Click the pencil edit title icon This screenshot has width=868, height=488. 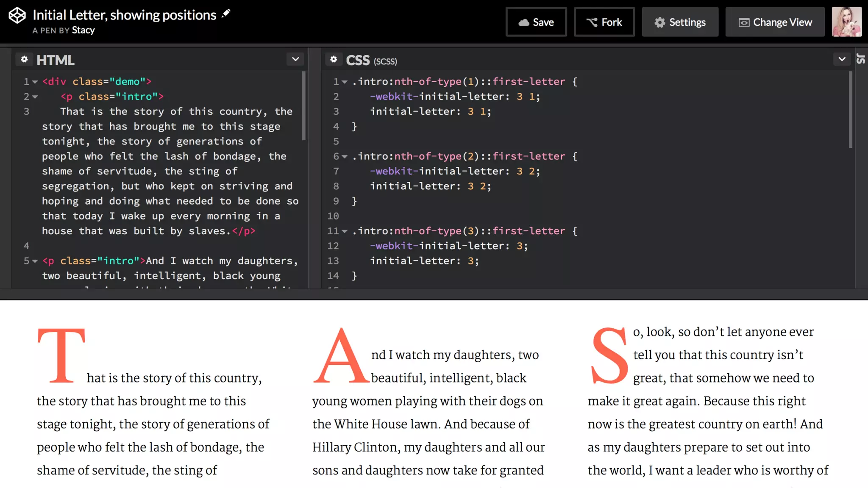[x=226, y=13]
